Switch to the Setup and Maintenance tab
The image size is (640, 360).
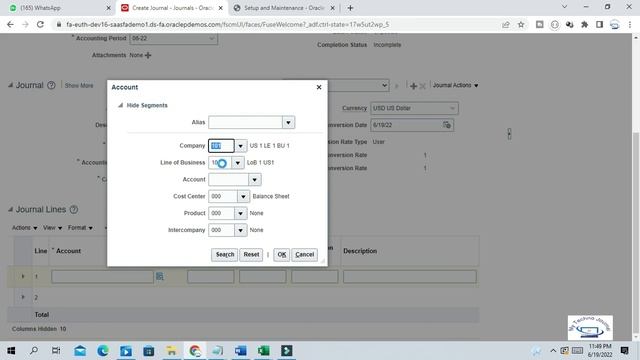click(283, 8)
